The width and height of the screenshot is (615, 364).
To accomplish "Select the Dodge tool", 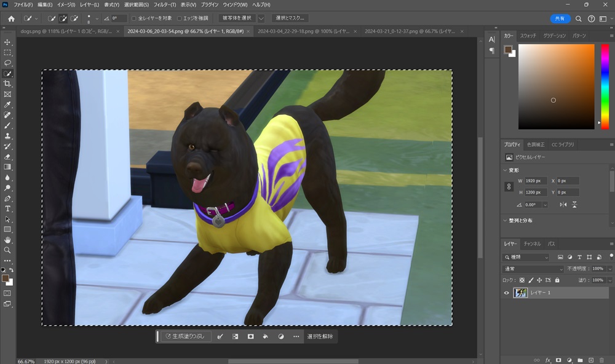I will click(7, 188).
